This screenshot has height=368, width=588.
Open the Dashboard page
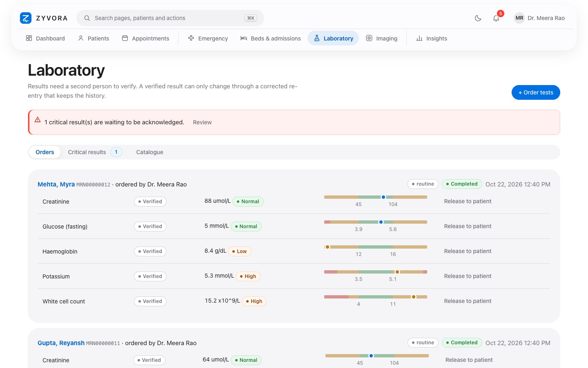[45, 38]
